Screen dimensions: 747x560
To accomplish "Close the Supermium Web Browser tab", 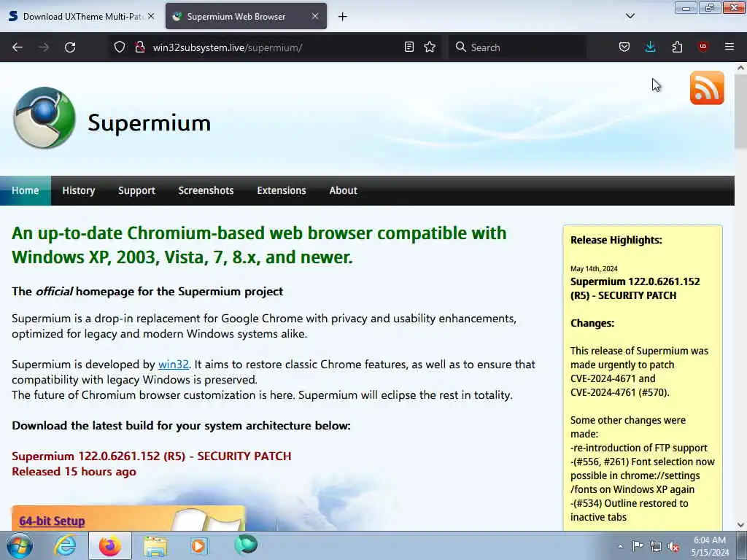I will click(x=315, y=16).
